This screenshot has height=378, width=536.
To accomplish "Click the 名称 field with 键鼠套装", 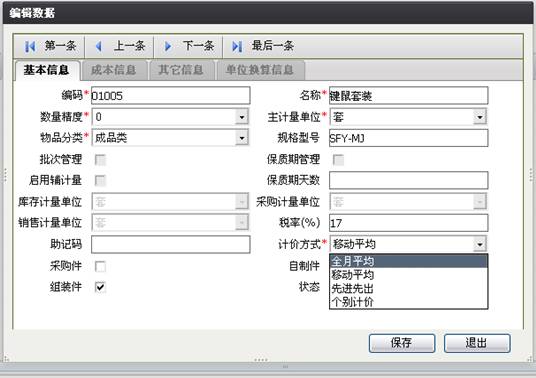I will 408,96.
